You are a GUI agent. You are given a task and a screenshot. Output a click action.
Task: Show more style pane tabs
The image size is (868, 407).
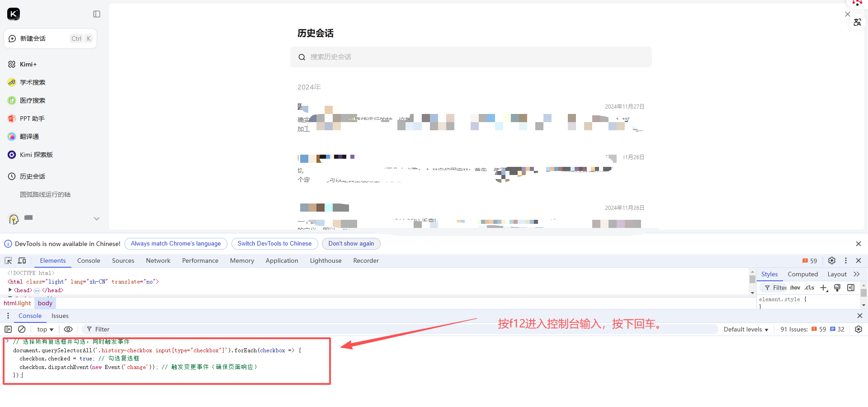pos(857,274)
